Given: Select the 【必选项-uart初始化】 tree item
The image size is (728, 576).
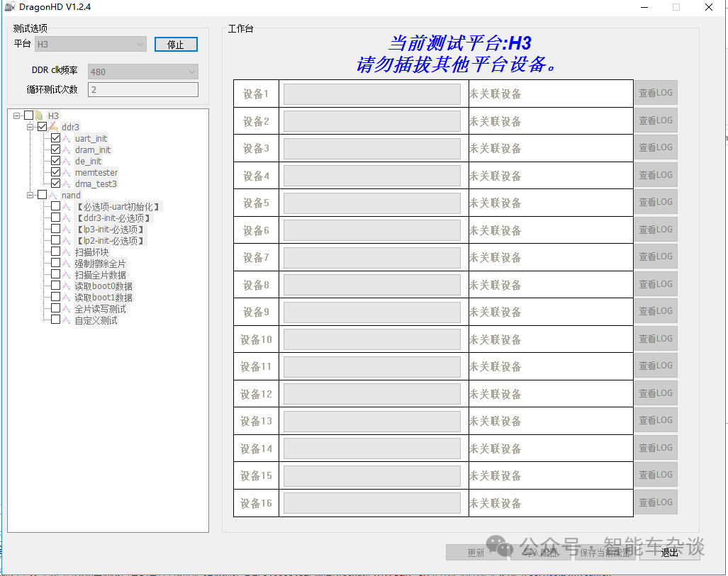Looking at the screenshot, I should pos(118,207).
